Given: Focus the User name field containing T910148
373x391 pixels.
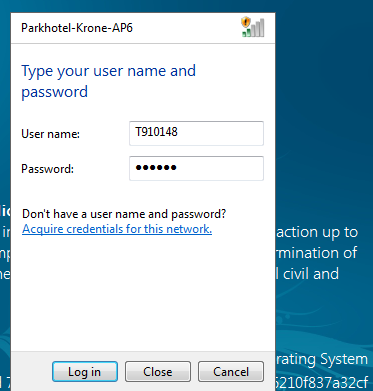Looking at the screenshot, I should (x=196, y=133).
